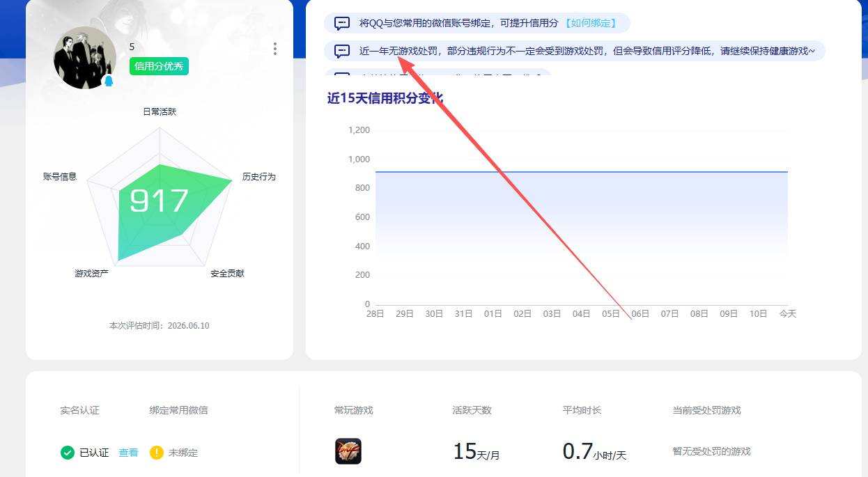Open the 如何绑定 link
Screen dimensions: 868x477
590,23
